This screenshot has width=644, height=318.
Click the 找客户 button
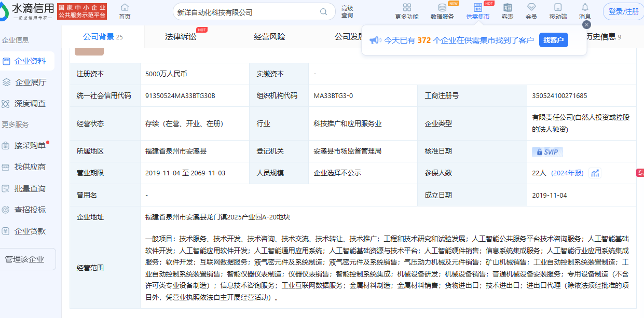click(x=553, y=40)
